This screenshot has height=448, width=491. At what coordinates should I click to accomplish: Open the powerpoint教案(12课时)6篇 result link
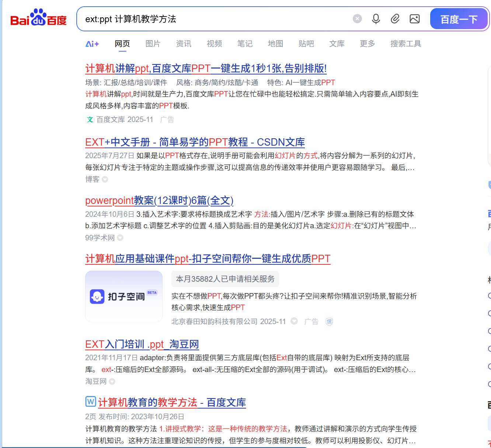point(159,200)
